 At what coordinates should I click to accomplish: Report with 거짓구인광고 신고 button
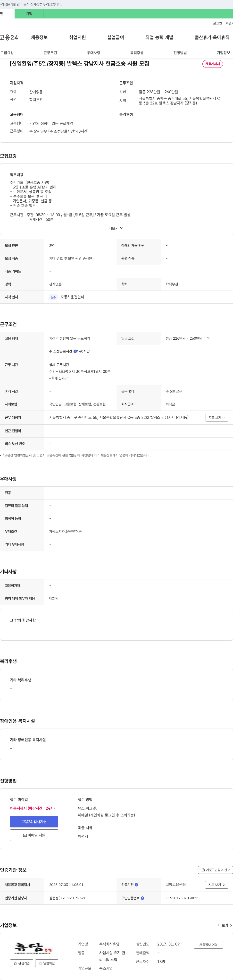coord(216,870)
